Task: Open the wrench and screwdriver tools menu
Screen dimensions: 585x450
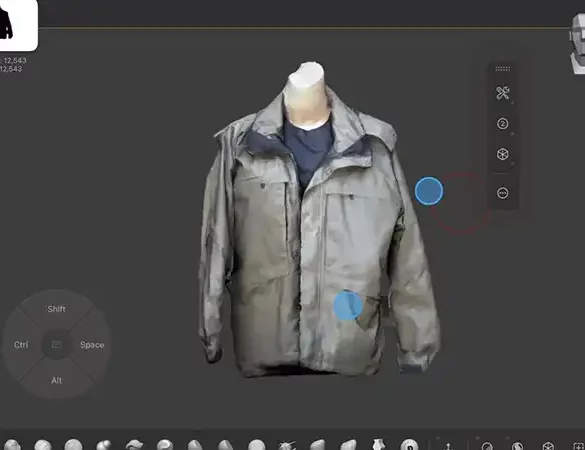Action: coord(503,93)
